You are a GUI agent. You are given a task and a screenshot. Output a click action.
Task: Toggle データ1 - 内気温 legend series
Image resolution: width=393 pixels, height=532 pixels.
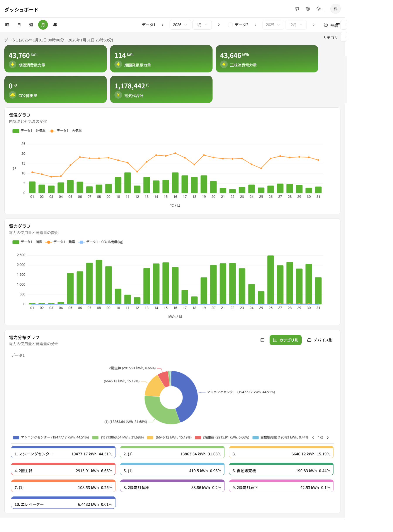[x=65, y=131]
